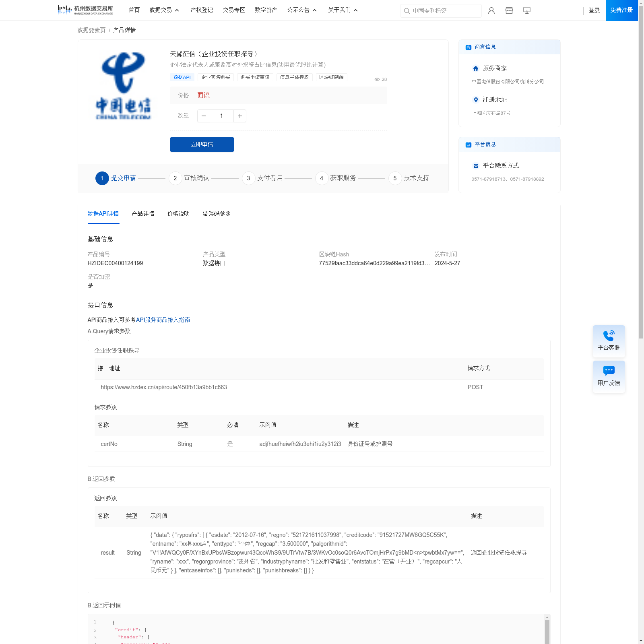The image size is (644, 644).
Task: Click the 区块链溯源 tag
Action: coord(331,77)
